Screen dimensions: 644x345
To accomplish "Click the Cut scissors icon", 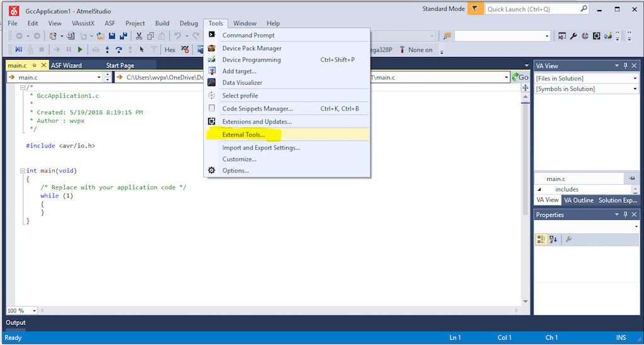I will point(139,36).
